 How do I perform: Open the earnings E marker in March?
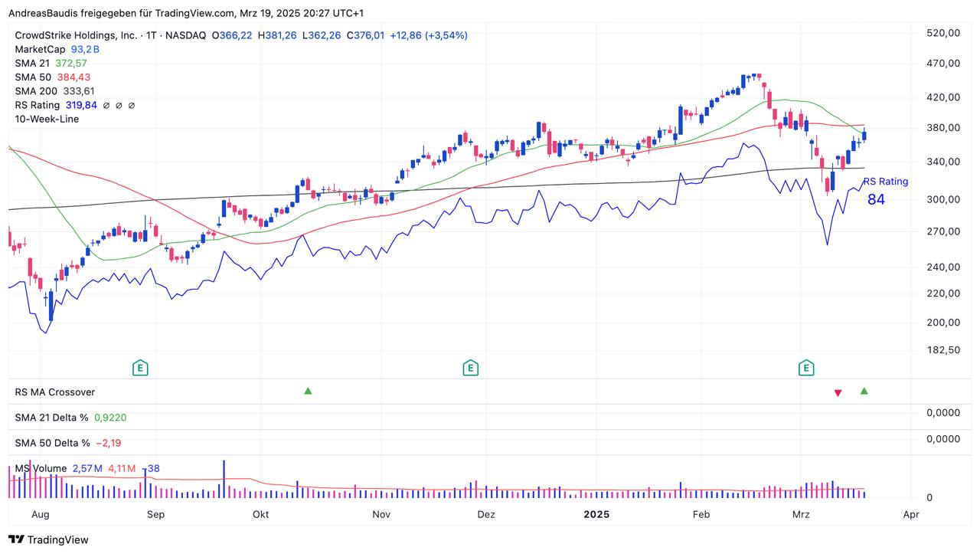[x=805, y=369]
